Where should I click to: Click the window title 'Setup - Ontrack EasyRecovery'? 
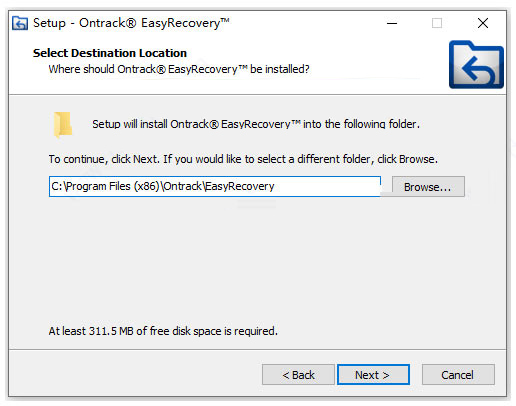[131, 23]
